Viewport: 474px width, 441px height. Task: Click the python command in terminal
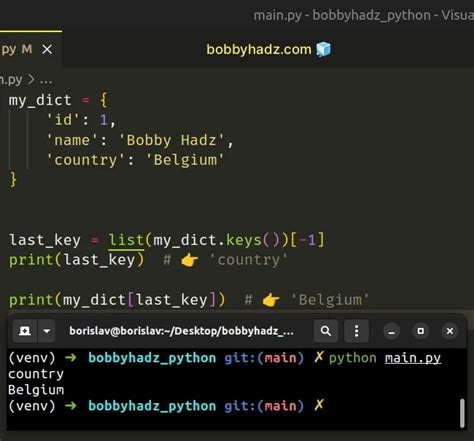(352, 358)
